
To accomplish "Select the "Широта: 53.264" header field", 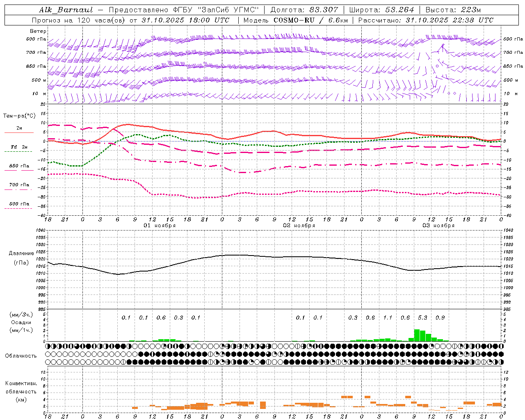I will pos(382,10).
